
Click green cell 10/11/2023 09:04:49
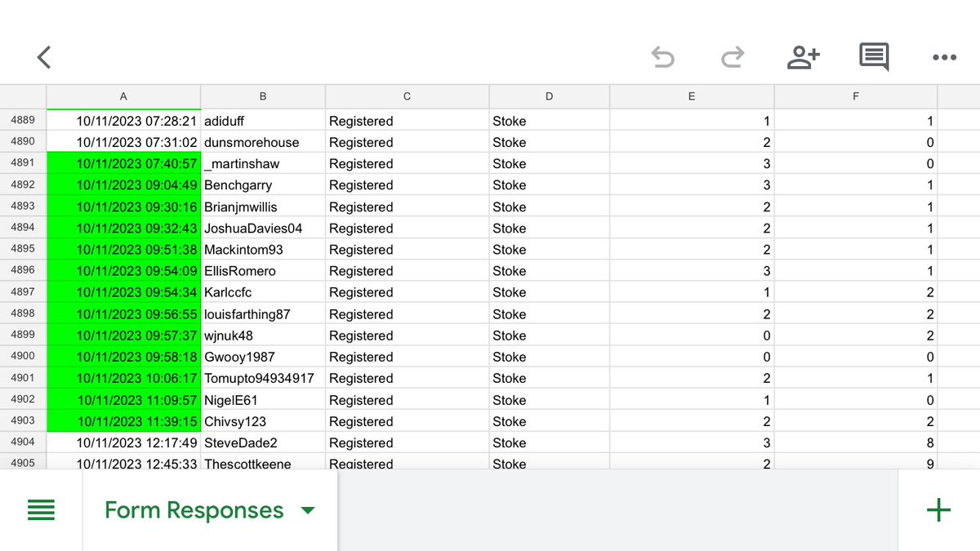[123, 184]
